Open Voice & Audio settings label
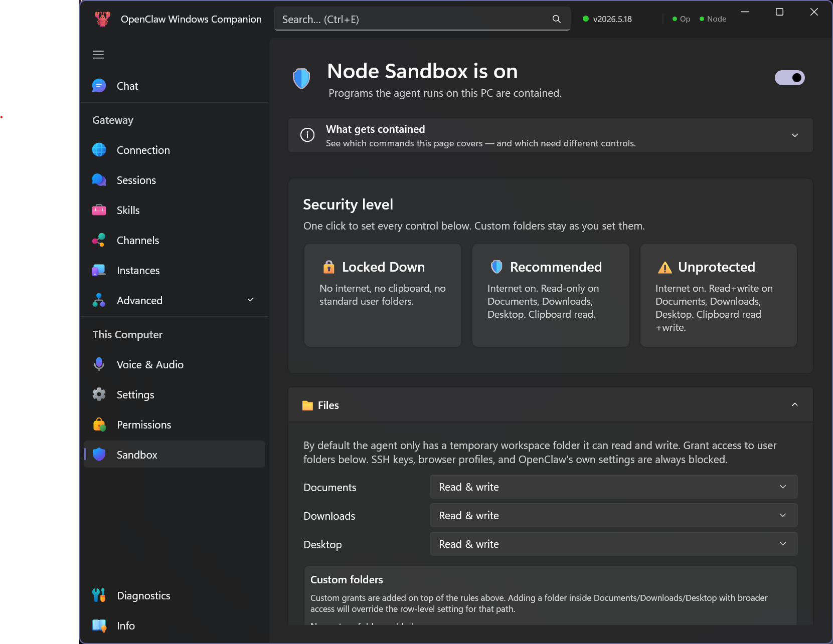The image size is (833, 644). (150, 364)
